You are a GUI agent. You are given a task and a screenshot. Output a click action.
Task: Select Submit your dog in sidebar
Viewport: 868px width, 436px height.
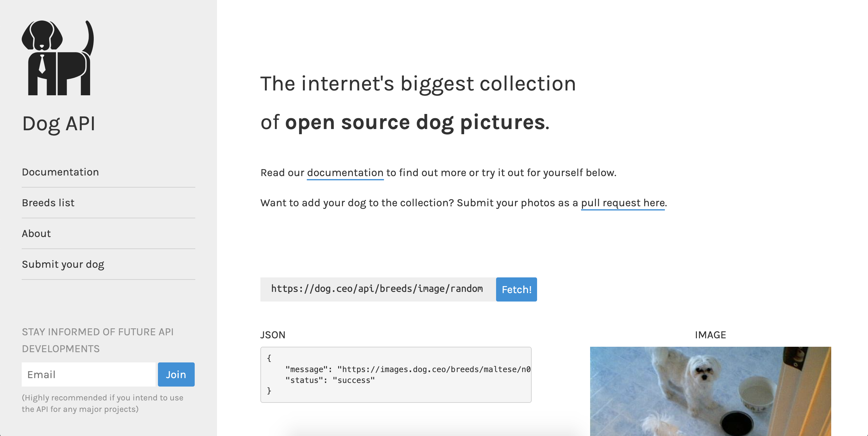63,264
